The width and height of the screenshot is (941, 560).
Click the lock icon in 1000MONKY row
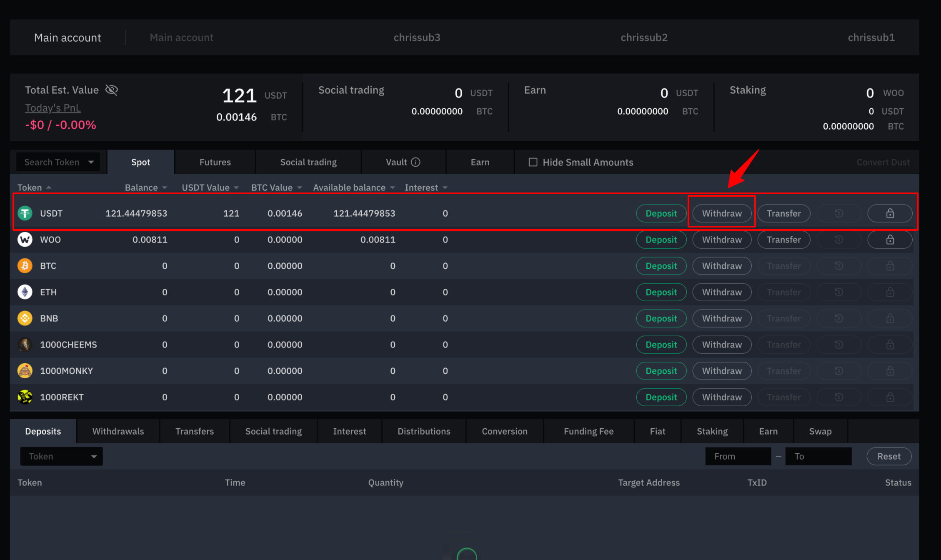pos(890,371)
